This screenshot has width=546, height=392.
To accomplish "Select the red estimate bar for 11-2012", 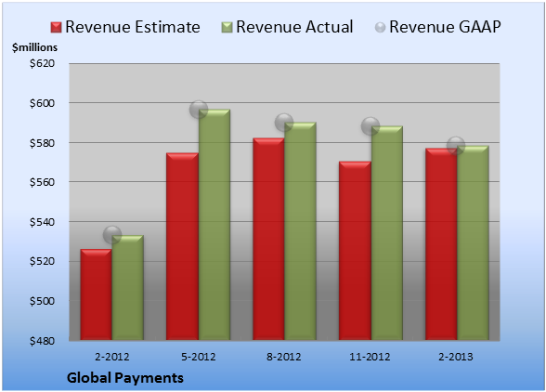I will pyautogui.click(x=355, y=251).
